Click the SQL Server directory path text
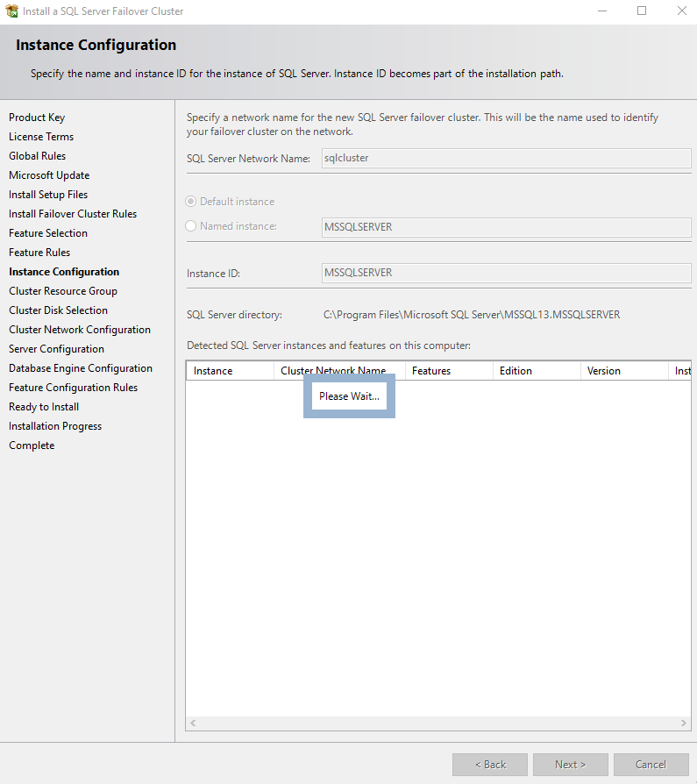This screenshot has height=784, width=697. [x=472, y=315]
